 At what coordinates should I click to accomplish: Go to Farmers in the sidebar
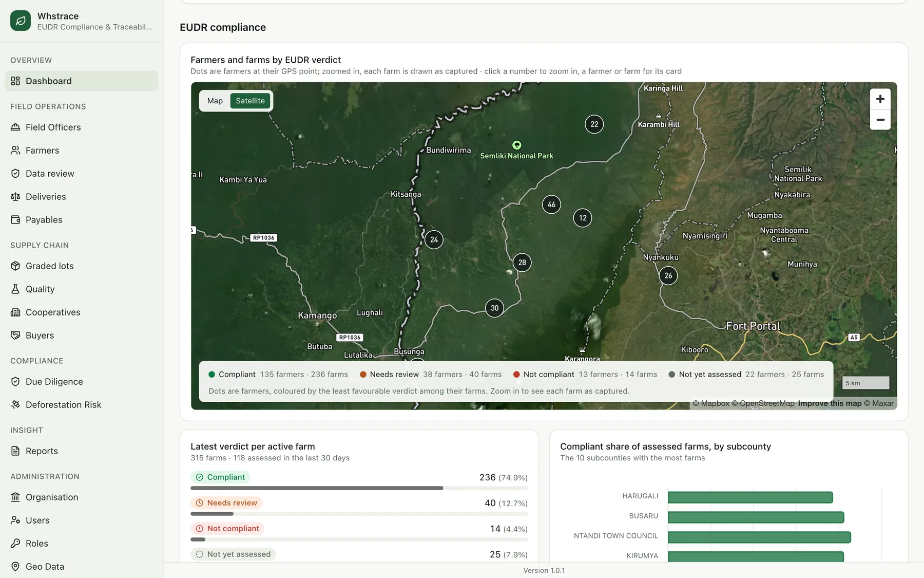tap(82, 151)
